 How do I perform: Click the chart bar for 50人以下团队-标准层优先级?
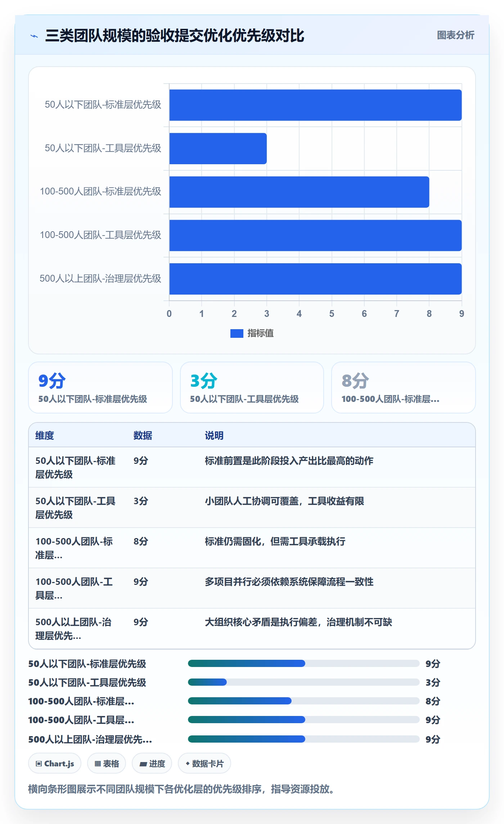(315, 105)
